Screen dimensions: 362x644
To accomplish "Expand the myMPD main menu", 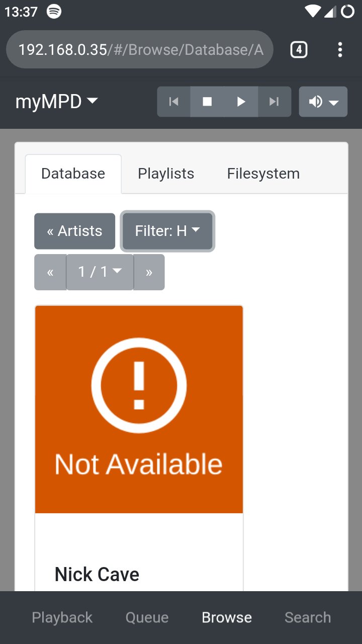I will [x=56, y=102].
